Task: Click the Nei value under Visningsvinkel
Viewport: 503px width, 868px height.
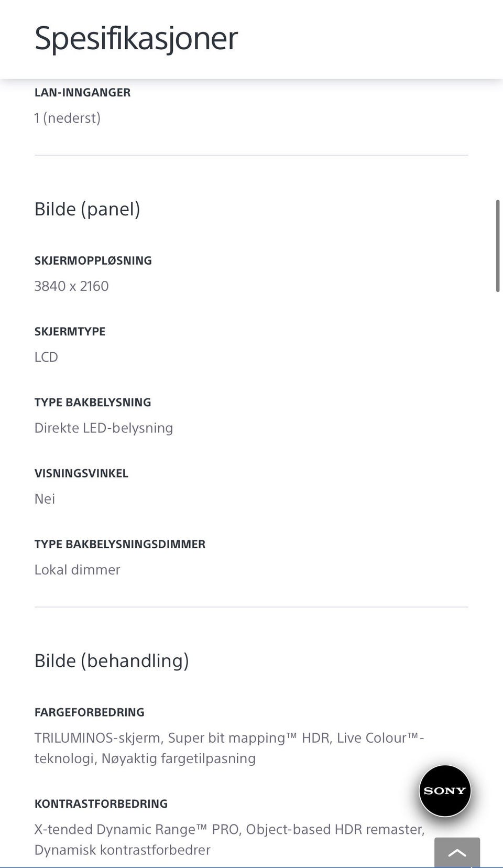Action: click(x=45, y=498)
